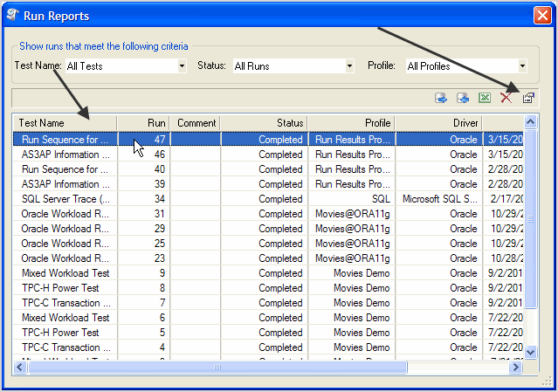This screenshot has width=558, height=392.
Task: Click the Comment column header
Action: (195, 123)
